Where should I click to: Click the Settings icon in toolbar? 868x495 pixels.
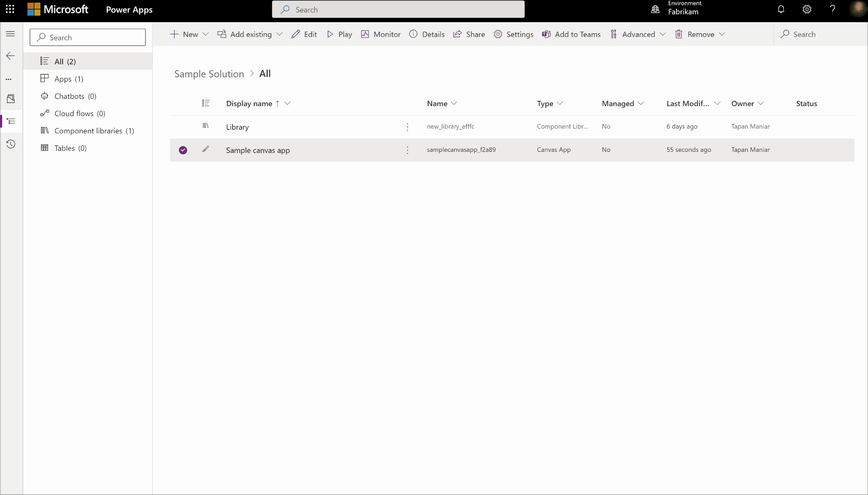point(498,34)
